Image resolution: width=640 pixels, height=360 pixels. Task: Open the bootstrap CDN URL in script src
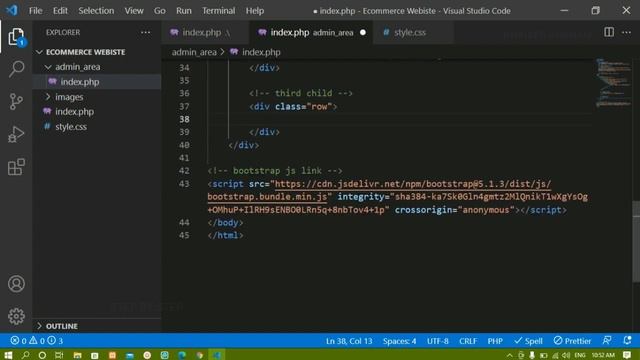pos(412,184)
